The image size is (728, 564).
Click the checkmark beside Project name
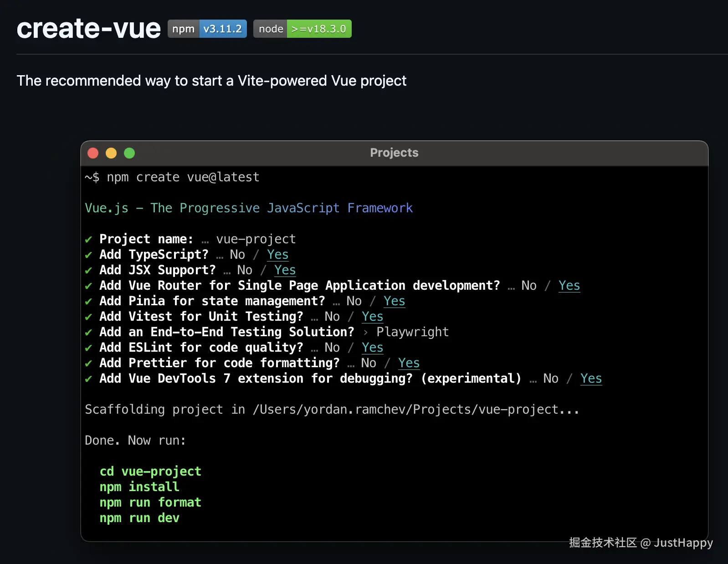click(88, 239)
